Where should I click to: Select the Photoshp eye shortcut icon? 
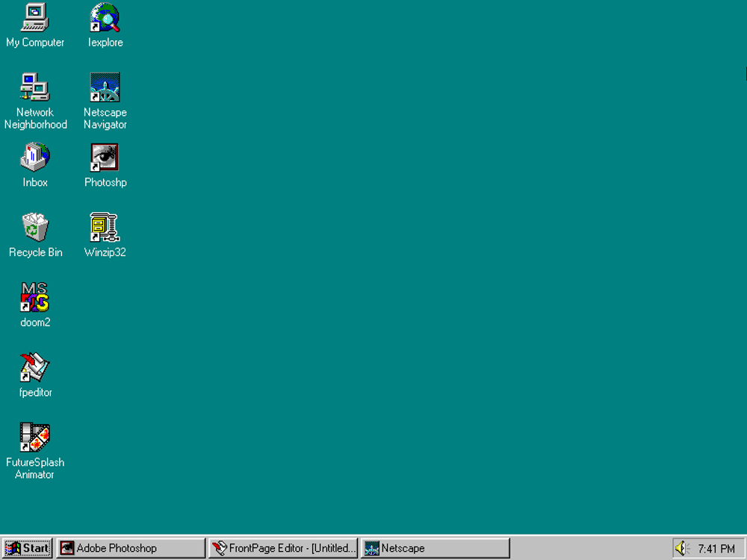pyautogui.click(x=105, y=158)
